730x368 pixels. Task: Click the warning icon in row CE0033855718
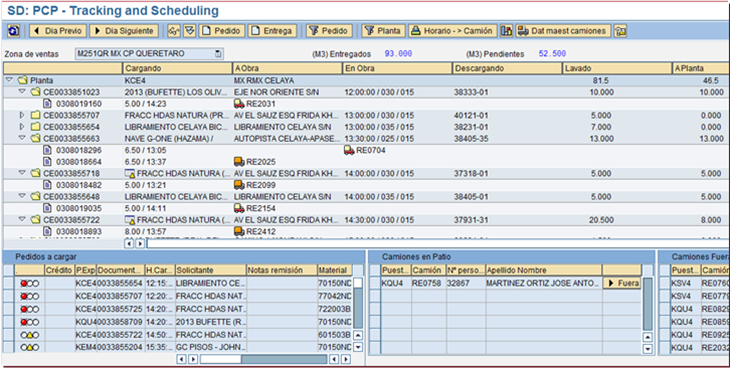(x=130, y=173)
